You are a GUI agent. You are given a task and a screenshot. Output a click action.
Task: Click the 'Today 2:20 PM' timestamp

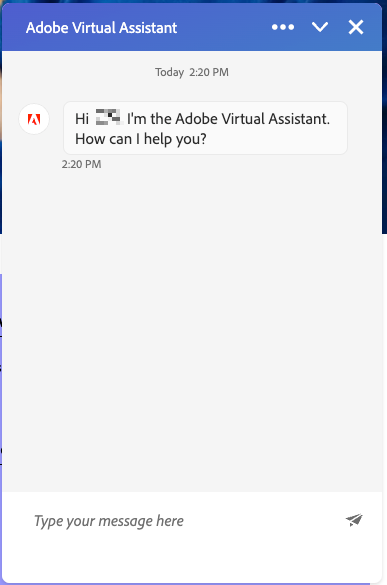[192, 72]
